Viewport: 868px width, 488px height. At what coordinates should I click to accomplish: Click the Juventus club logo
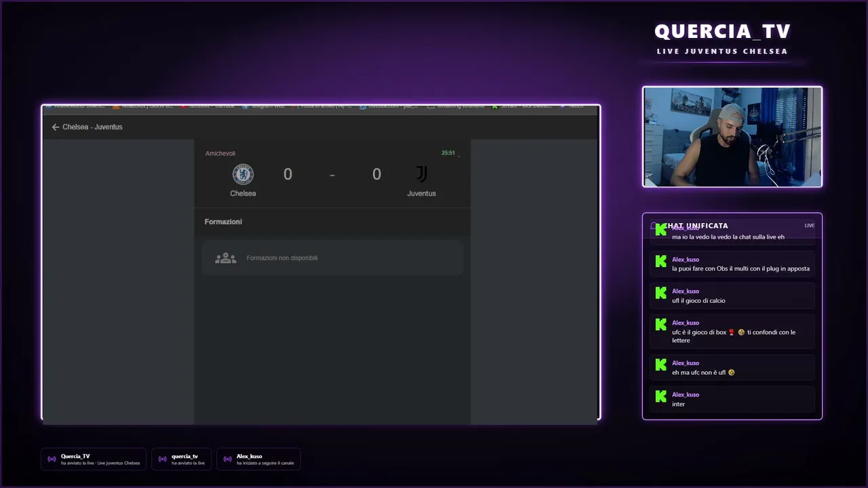tap(422, 174)
